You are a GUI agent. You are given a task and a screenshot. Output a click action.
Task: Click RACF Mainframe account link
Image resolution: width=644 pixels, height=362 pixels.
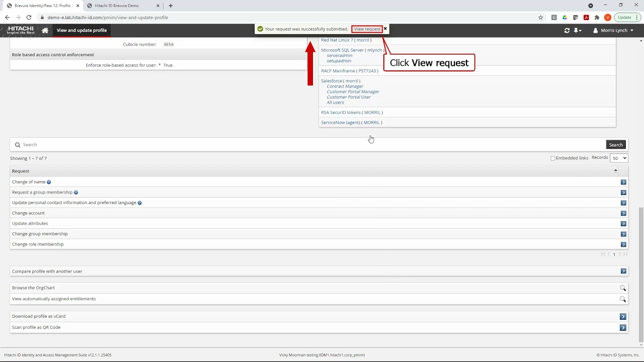tap(350, 71)
